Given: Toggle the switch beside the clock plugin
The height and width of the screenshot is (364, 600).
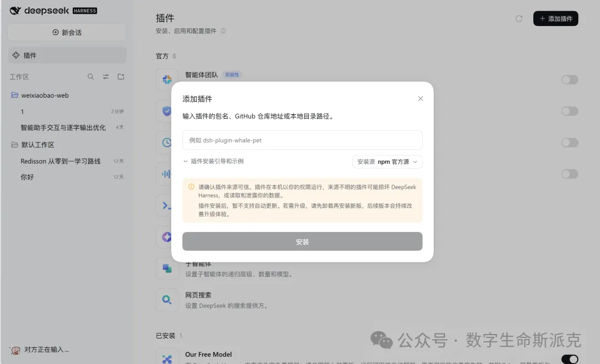Looking at the screenshot, I should [570, 143].
